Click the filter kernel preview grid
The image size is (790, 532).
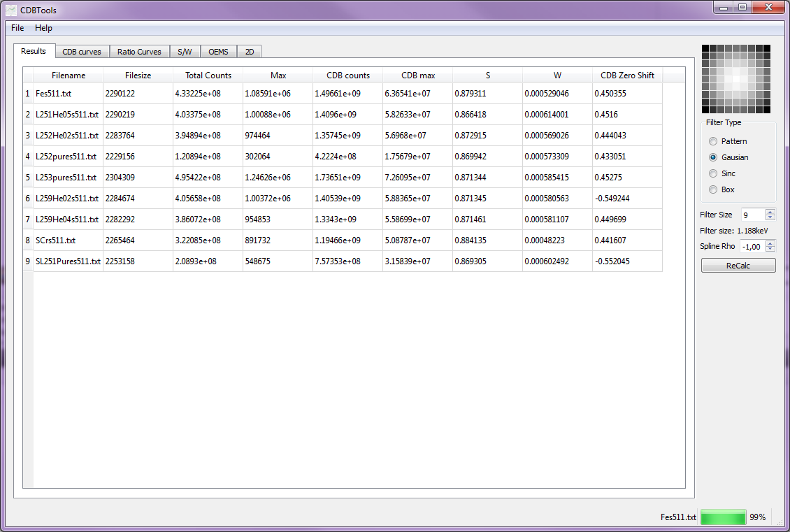[x=736, y=78]
